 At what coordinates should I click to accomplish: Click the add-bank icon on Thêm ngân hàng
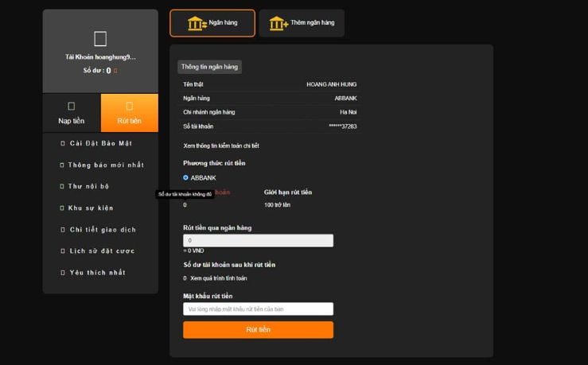[278, 23]
